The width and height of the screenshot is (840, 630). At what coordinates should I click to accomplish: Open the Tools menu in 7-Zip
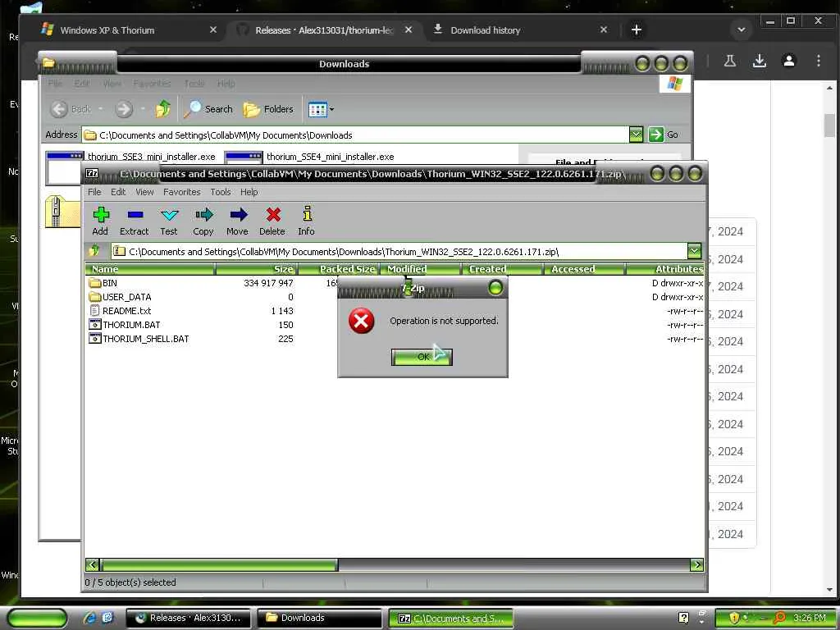point(220,192)
